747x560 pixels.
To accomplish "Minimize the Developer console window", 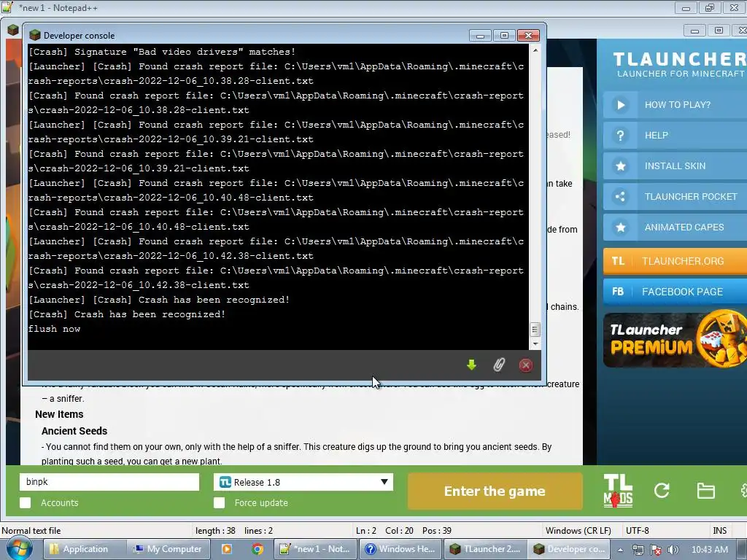I will click(x=480, y=36).
